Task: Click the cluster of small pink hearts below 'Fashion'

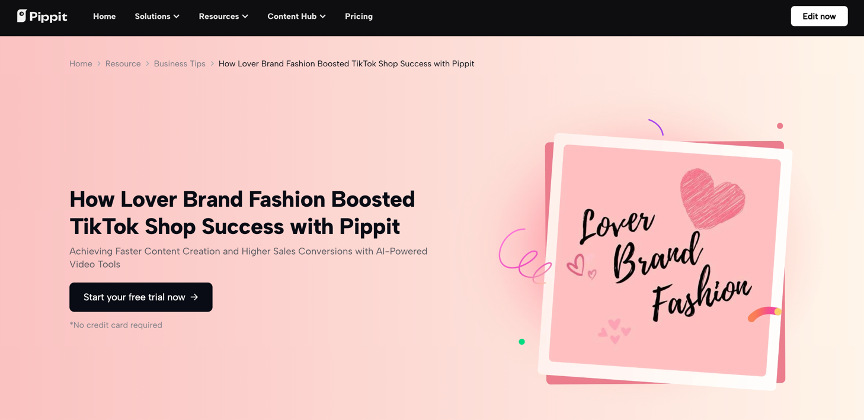Action: pyautogui.click(x=613, y=329)
